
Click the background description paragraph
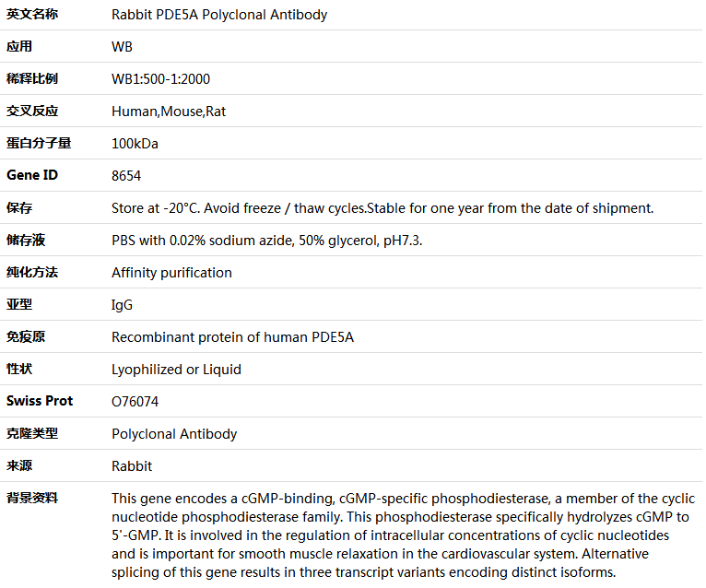point(403,535)
